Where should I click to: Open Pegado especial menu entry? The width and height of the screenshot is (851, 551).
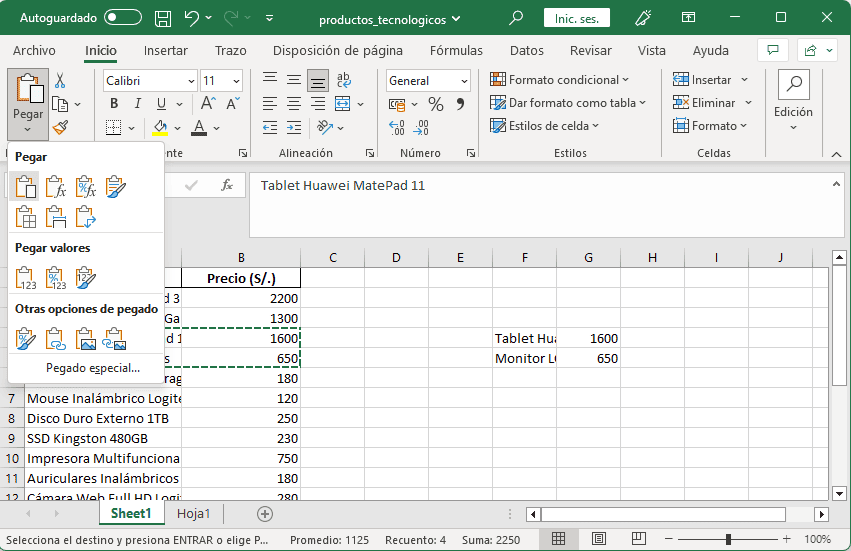click(93, 368)
